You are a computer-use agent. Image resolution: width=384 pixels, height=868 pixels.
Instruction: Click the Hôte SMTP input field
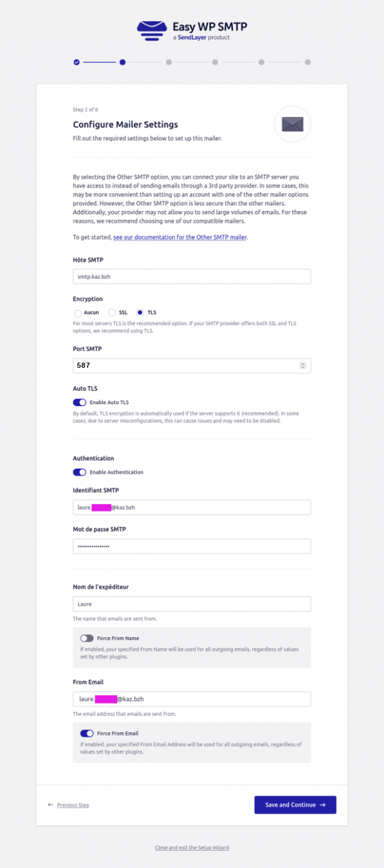point(192,276)
